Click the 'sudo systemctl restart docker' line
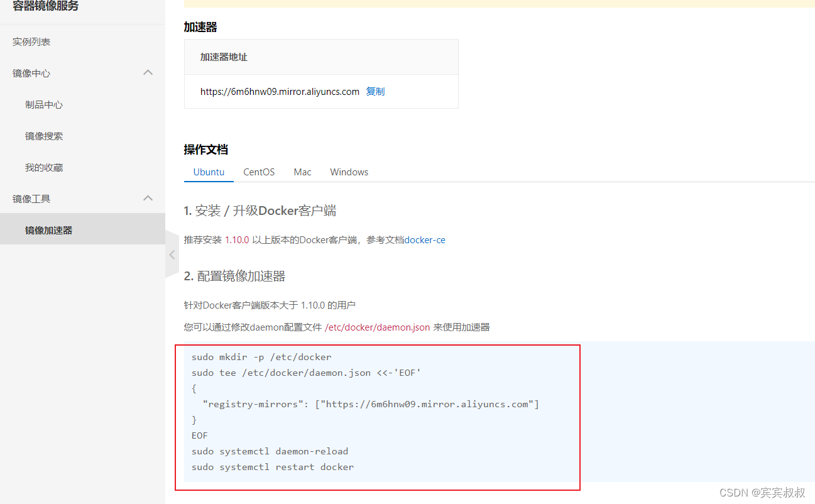 pyautogui.click(x=273, y=467)
